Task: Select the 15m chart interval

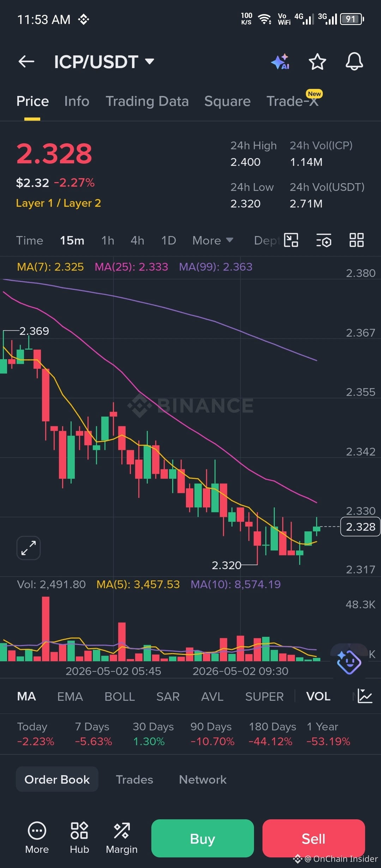Action: pos(72,241)
